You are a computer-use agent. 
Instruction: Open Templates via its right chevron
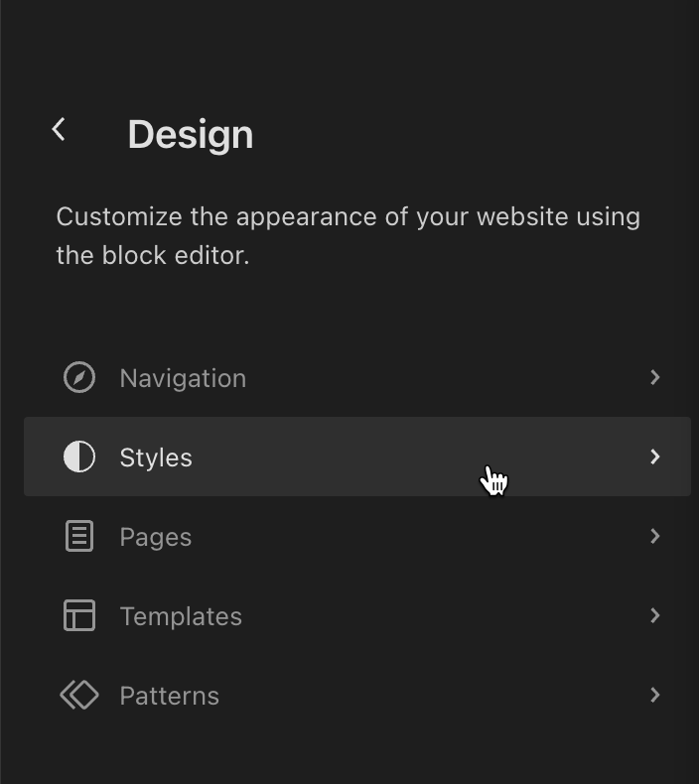coord(654,615)
